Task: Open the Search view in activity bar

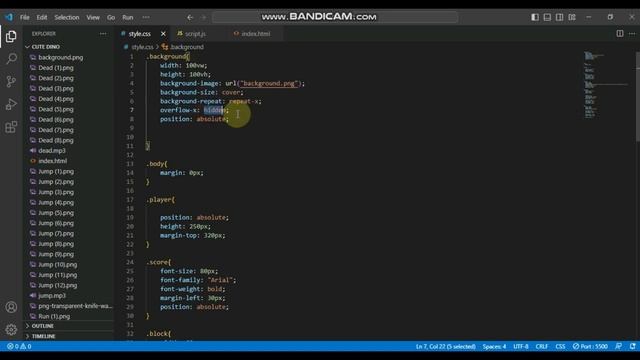Action: click(x=11, y=59)
